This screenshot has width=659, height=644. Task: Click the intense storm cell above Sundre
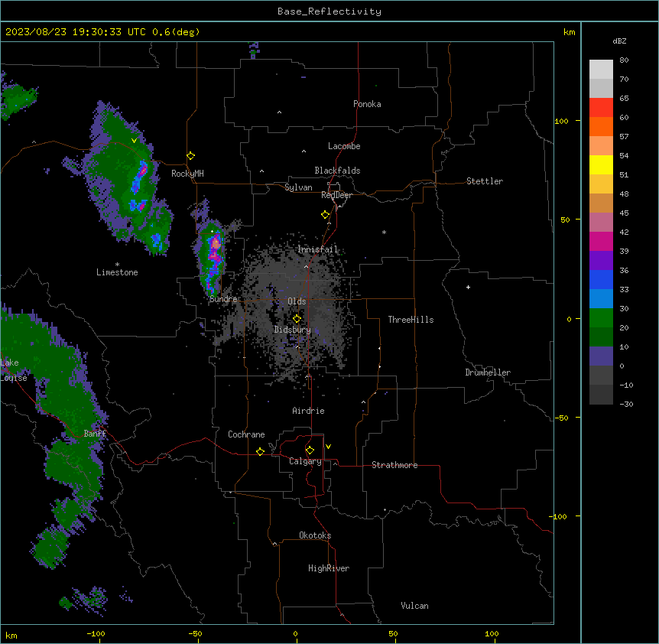tap(213, 259)
